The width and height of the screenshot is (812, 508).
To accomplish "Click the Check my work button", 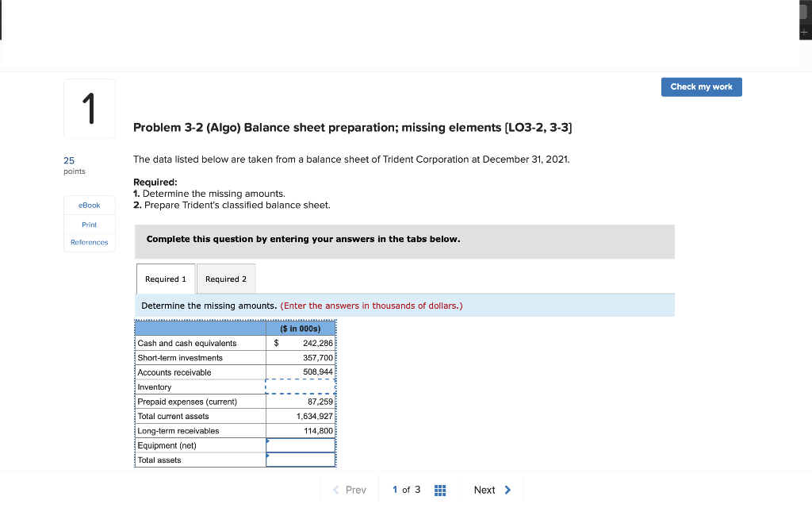I will 701,87.
